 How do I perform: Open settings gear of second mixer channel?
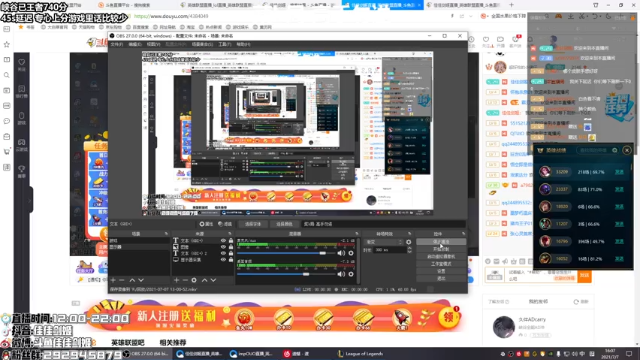point(351,274)
